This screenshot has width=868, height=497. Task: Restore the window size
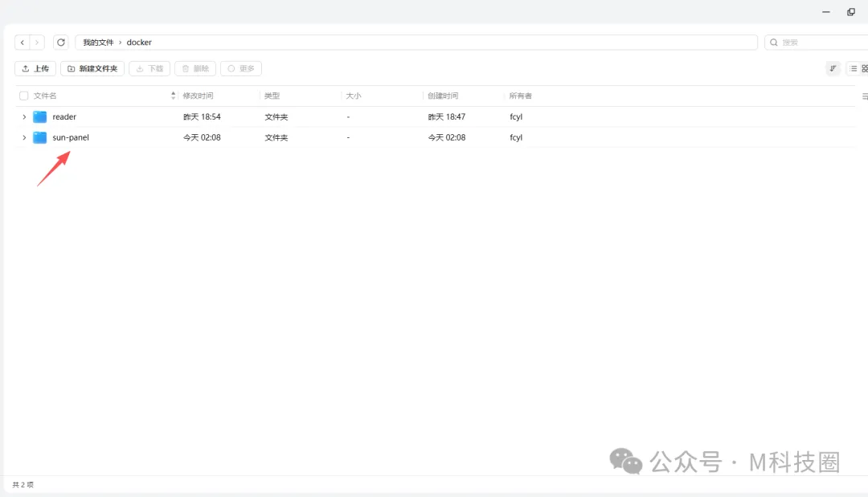click(x=851, y=11)
